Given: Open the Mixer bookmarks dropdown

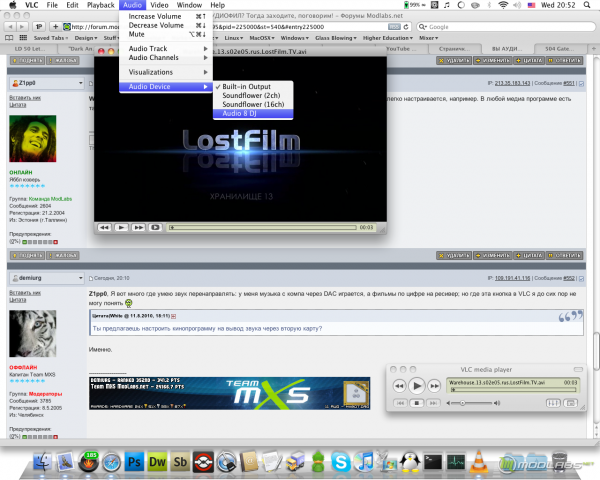Looking at the screenshot, I should tap(428, 38).
